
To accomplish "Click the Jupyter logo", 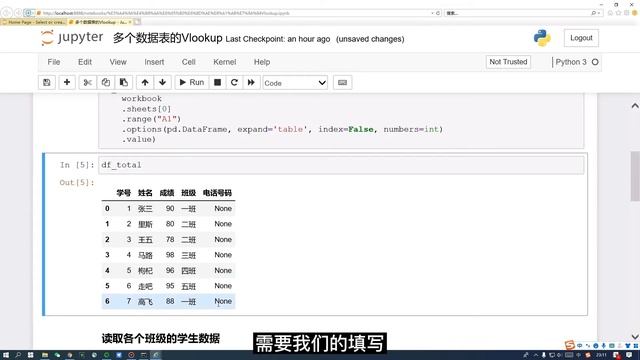I will coord(72,38).
